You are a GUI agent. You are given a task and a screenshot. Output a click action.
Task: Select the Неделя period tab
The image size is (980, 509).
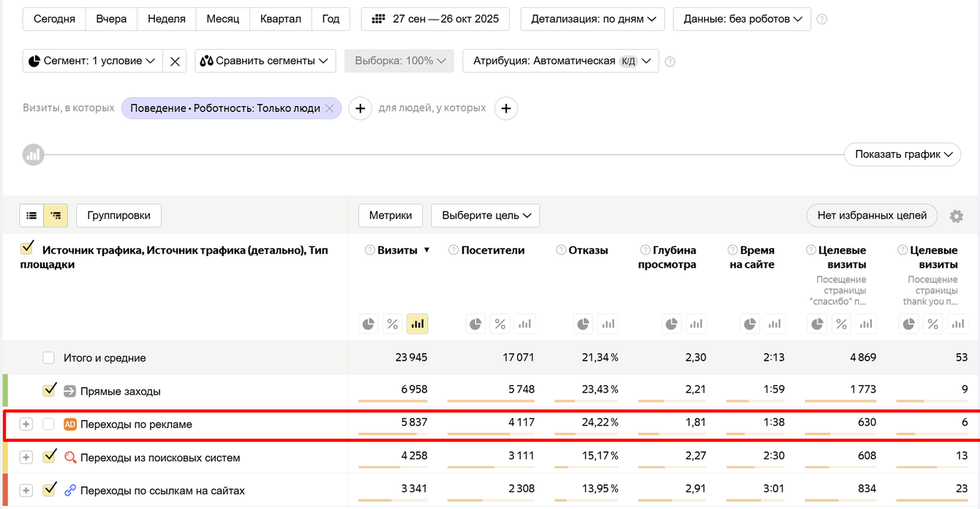166,19
